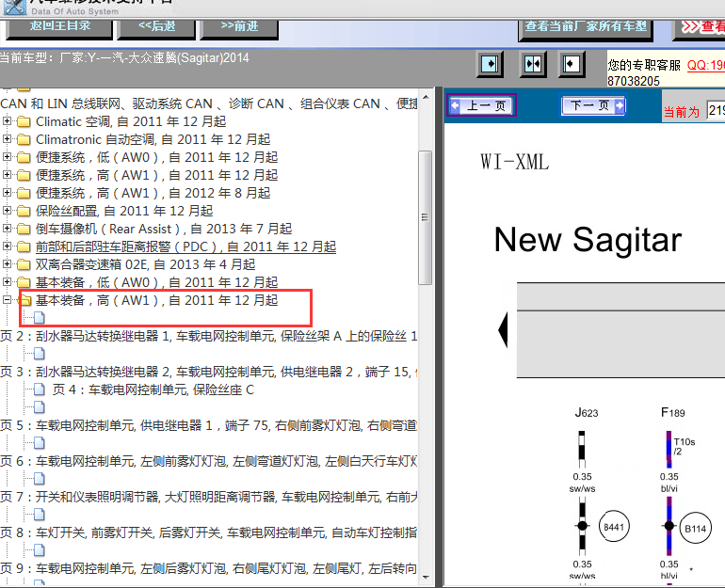Click the tree panel vertical scrollbar thumb
The image size is (725, 588).
[x=425, y=217]
